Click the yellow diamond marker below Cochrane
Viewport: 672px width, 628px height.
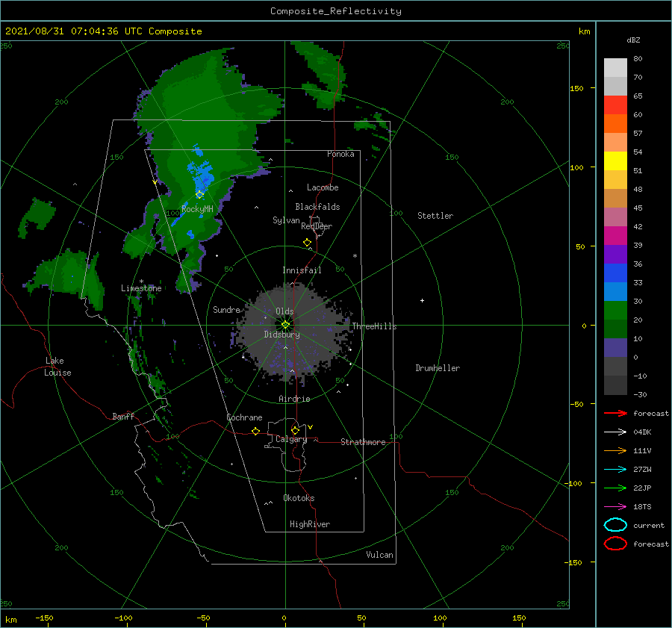click(x=255, y=431)
